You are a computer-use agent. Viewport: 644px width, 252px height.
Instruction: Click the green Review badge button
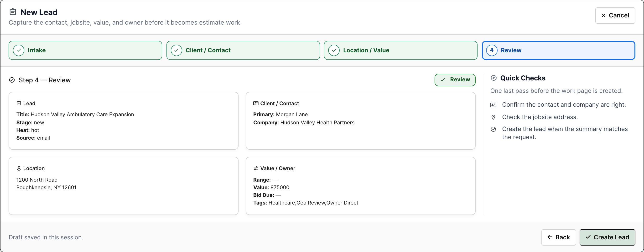pyautogui.click(x=455, y=80)
